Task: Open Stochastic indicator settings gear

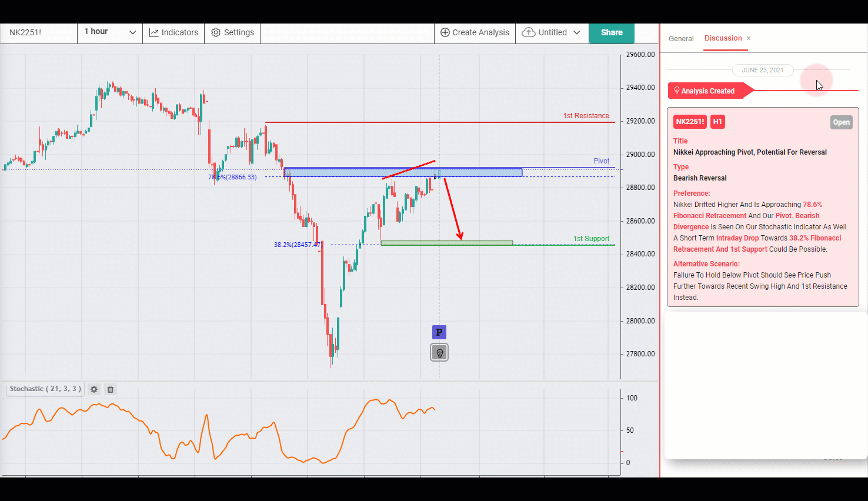Action: 94,389
